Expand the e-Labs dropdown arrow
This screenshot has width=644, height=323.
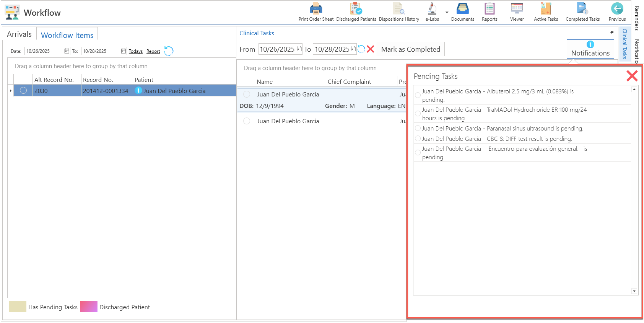(x=447, y=12)
